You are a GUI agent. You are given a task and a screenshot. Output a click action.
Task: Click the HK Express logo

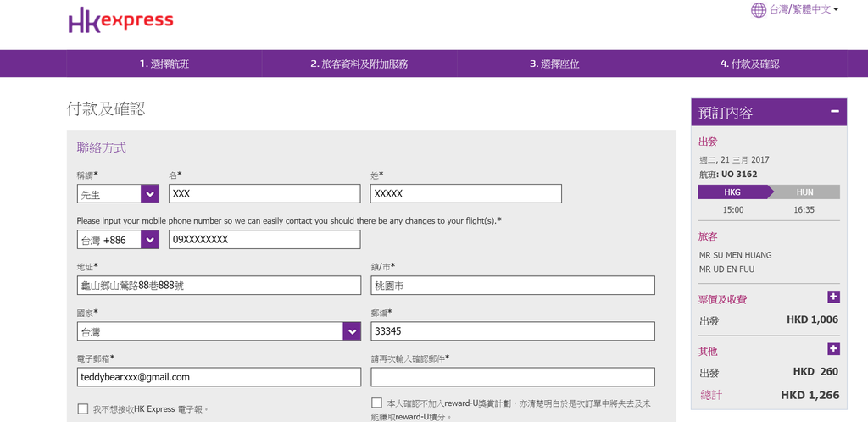coord(120,19)
